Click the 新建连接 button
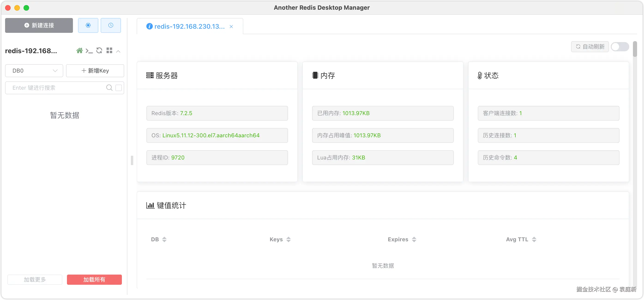 click(39, 25)
